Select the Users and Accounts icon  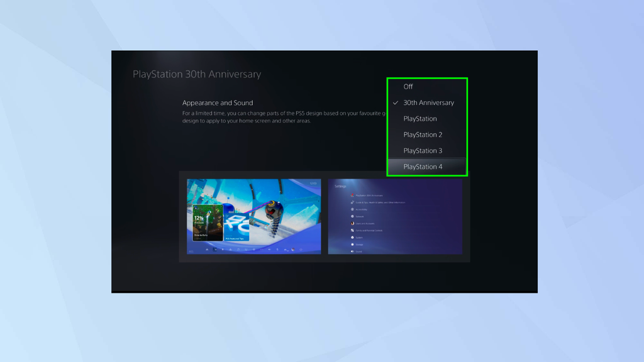[352, 224]
